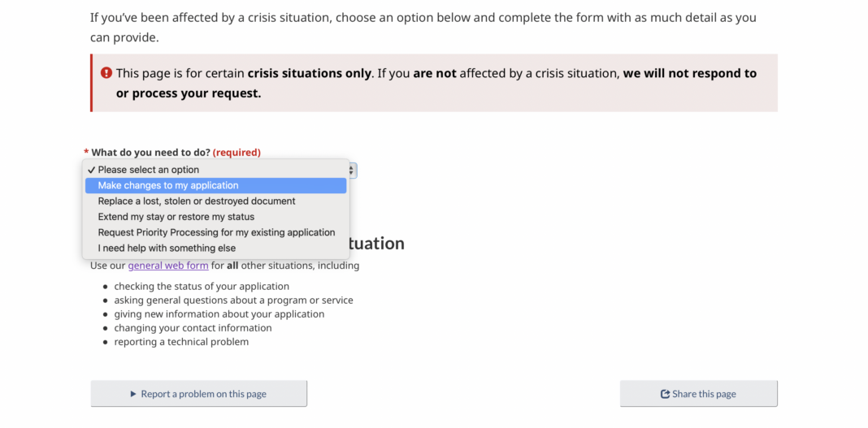Click the "What do you need to do?" label

150,152
